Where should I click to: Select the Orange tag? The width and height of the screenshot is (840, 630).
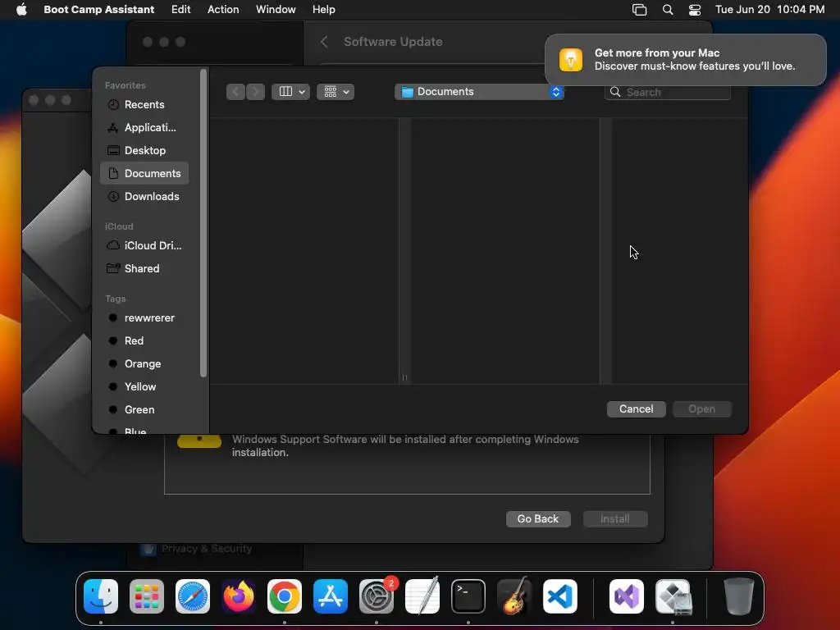(x=144, y=363)
